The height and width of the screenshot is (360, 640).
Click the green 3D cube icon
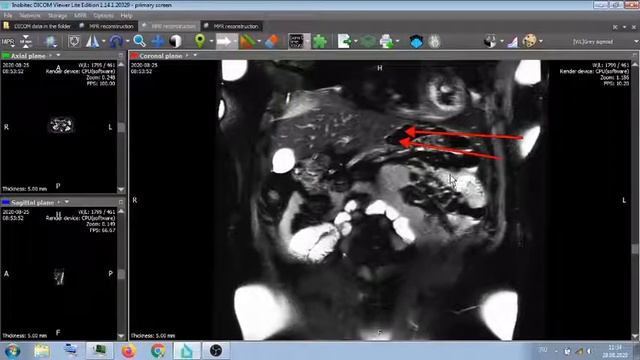(x=368, y=41)
